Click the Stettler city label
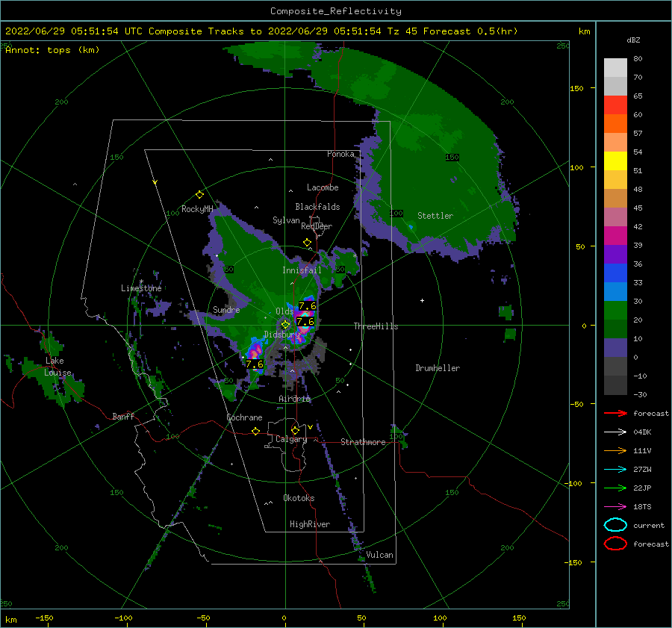The height and width of the screenshot is (628, 672). click(x=435, y=216)
